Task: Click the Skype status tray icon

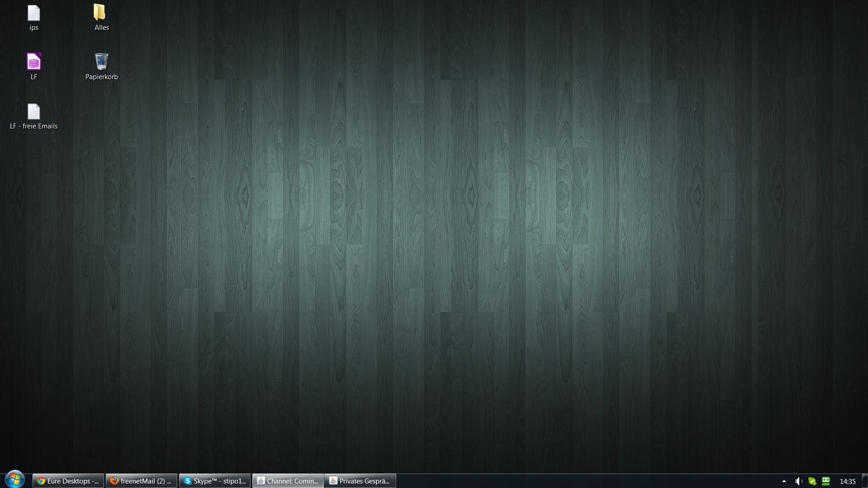Action: (812, 481)
